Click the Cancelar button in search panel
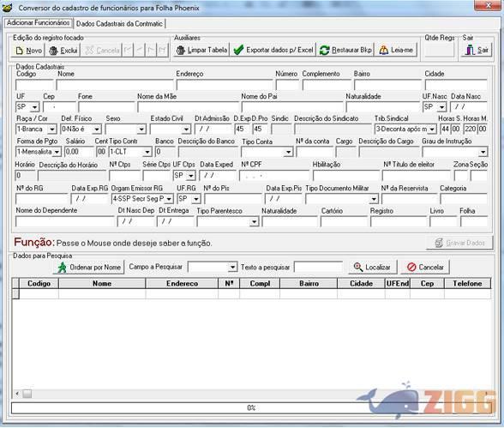Image resolution: width=504 pixels, height=428 pixels. pyautogui.click(x=425, y=268)
